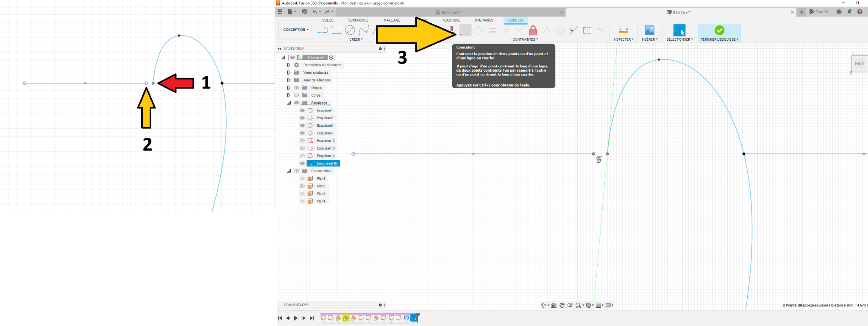Apply the Coincident constraint tool

(465, 30)
